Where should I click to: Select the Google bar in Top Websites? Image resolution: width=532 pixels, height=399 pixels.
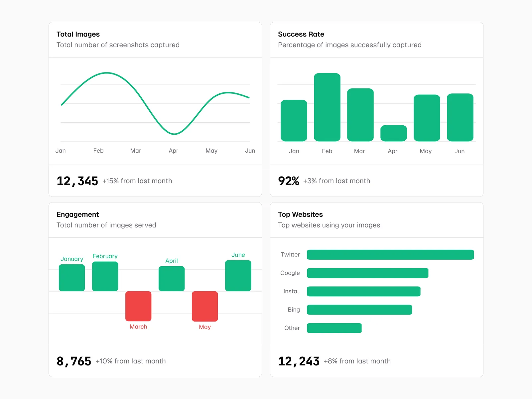(367, 273)
